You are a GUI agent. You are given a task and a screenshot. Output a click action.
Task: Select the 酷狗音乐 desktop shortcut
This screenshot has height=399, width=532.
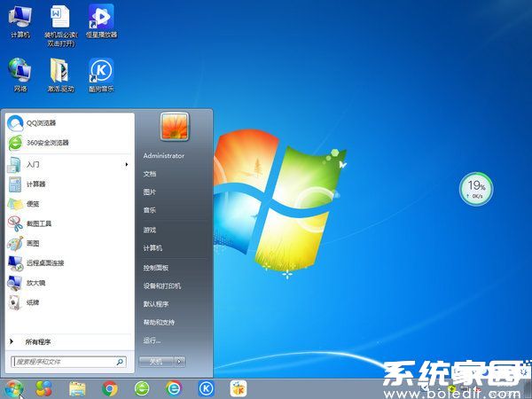click(x=101, y=75)
